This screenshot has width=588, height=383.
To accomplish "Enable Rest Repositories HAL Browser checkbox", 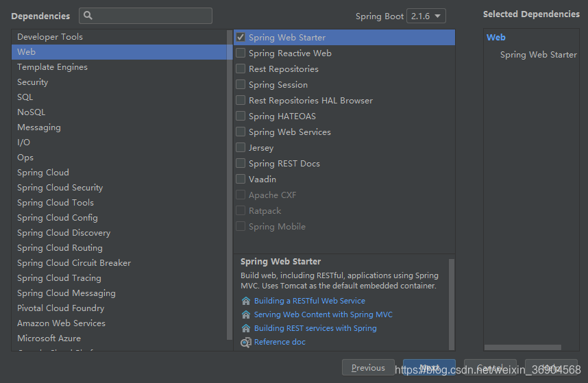I will click(241, 100).
